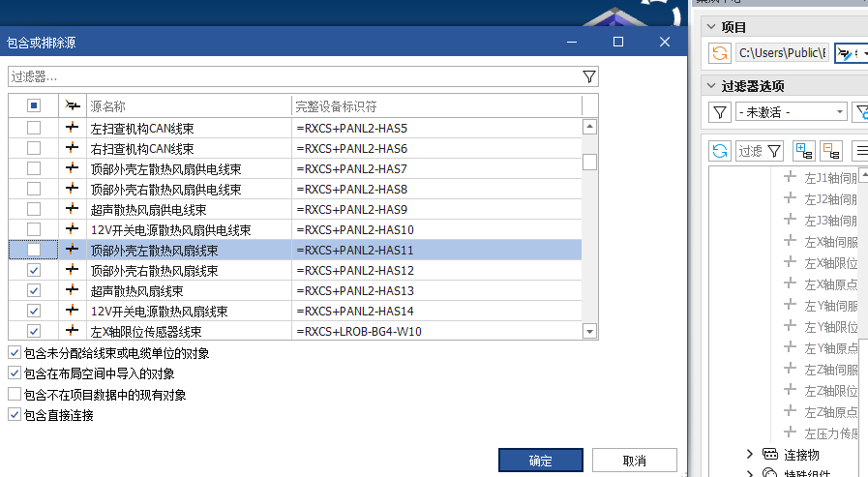868x477 pixels.
Task: Click the refresh icon beside the project path
Action: [x=720, y=53]
